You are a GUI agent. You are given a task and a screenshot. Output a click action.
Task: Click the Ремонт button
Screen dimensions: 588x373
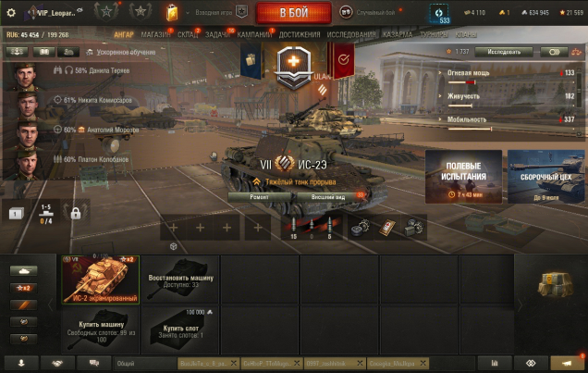(x=259, y=196)
